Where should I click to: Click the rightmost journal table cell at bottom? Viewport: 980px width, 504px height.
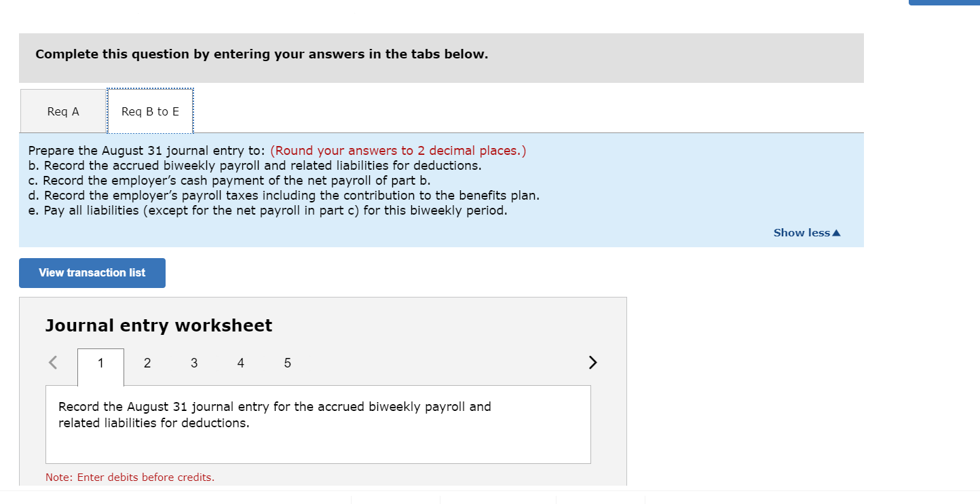pos(601,500)
